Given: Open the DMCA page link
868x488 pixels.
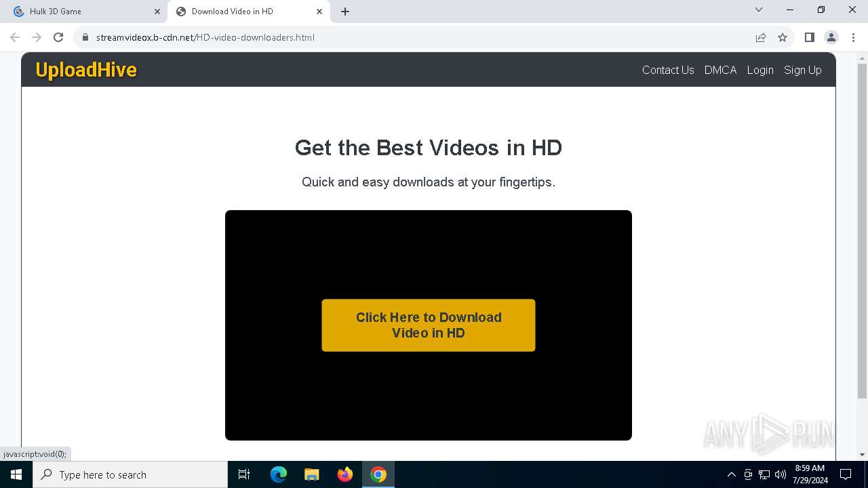Looking at the screenshot, I should coord(720,70).
